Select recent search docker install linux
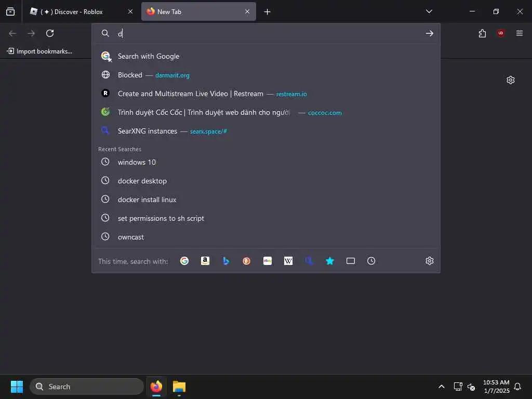Viewport: 532px width, 399px height. [x=266, y=199]
